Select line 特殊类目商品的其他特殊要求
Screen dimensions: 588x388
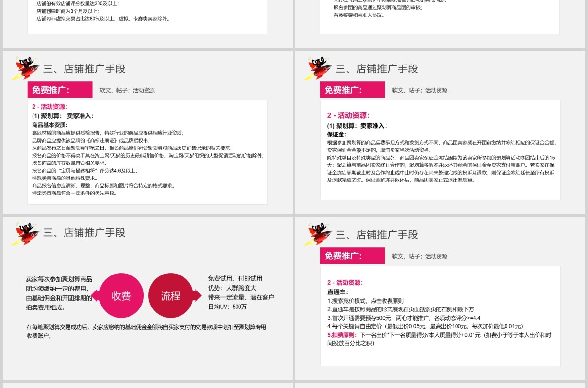tap(64, 178)
